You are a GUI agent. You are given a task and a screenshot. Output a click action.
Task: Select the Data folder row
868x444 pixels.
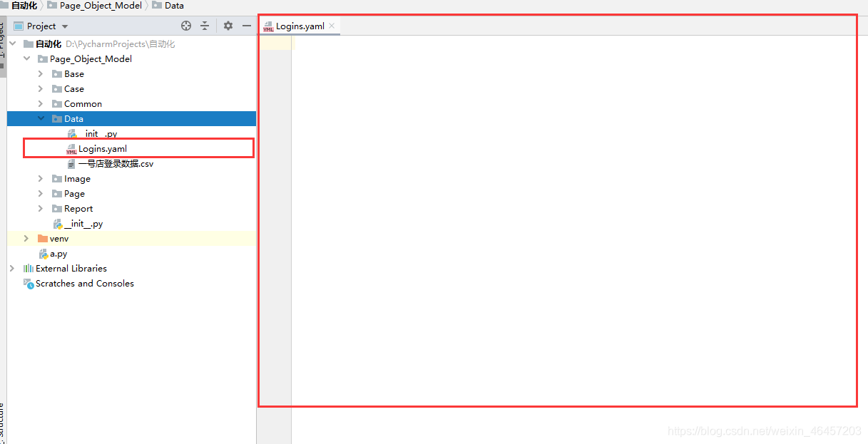point(131,119)
